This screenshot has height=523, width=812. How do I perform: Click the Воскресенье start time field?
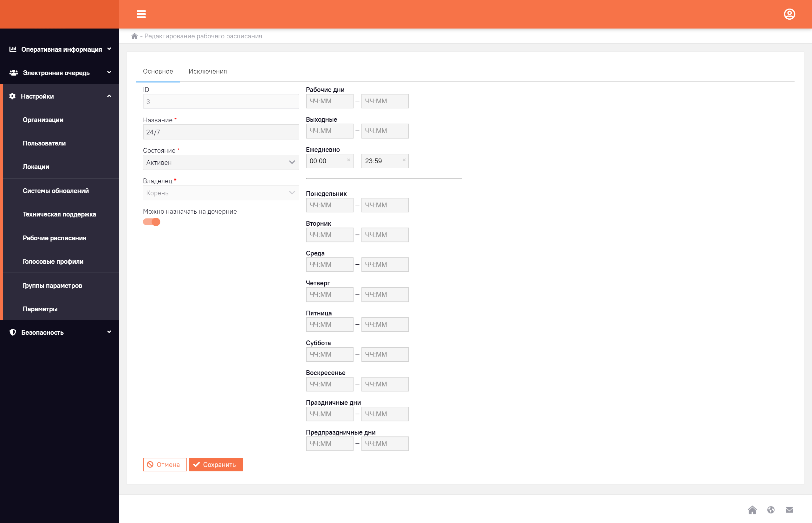329,384
